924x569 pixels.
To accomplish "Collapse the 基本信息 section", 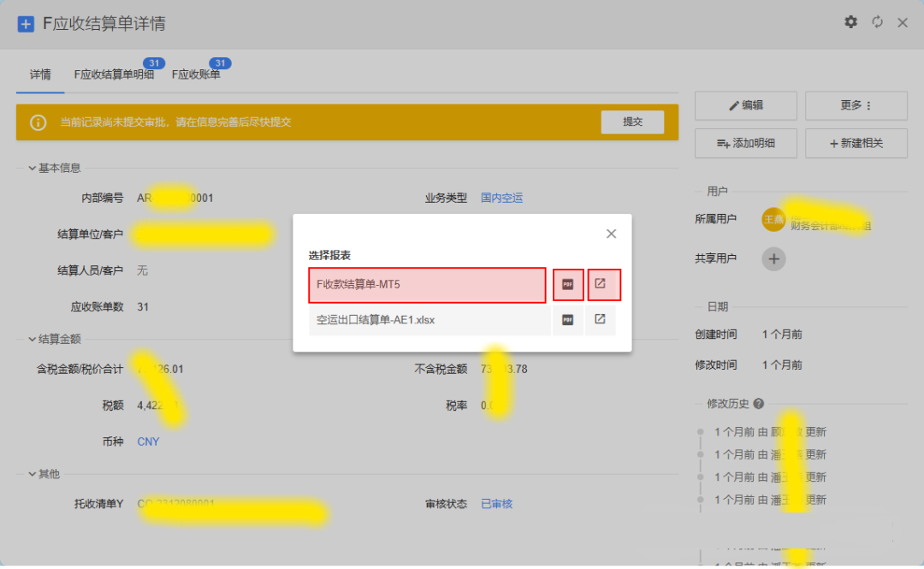I will 33,169.
